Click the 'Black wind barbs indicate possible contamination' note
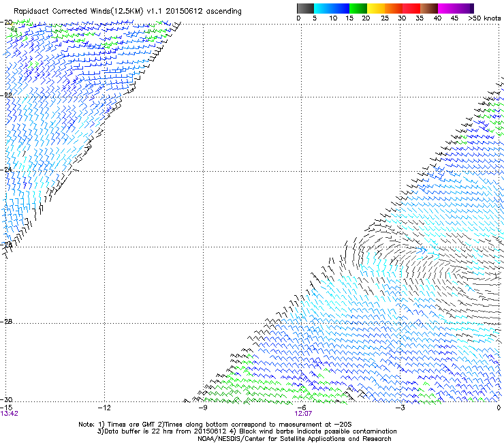 coord(318,431)
